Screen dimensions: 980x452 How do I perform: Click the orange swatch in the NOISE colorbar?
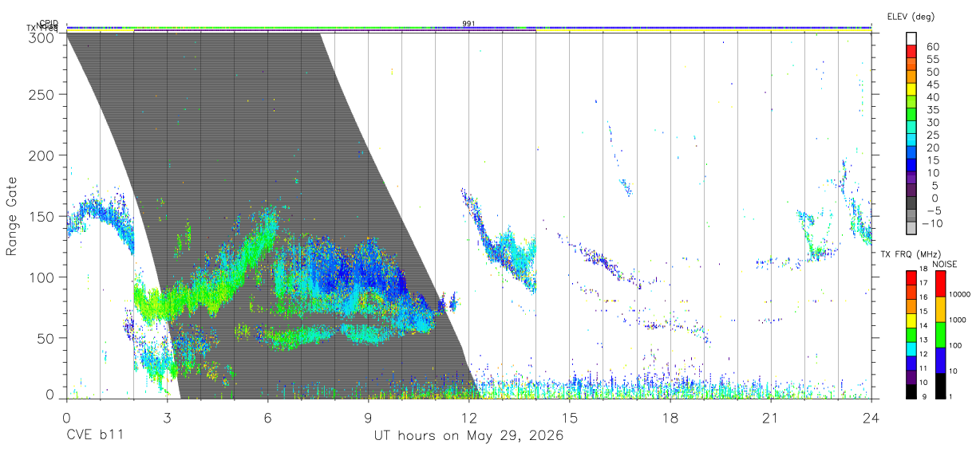[x=939, y=309]
